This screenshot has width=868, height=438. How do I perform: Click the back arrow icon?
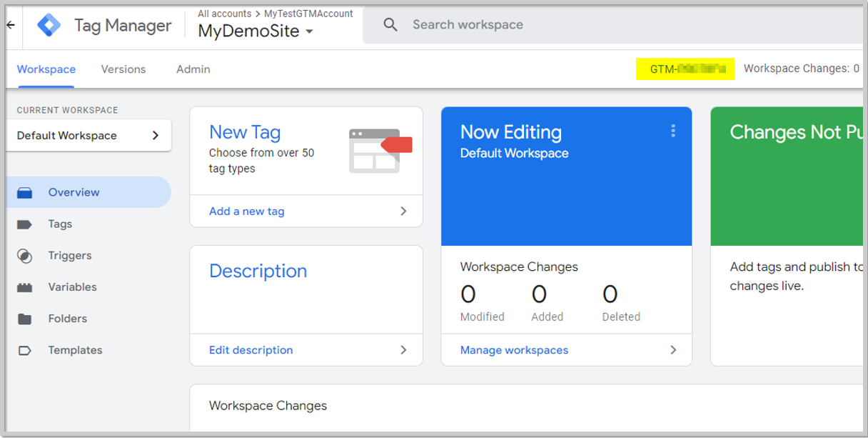point(10,25)
